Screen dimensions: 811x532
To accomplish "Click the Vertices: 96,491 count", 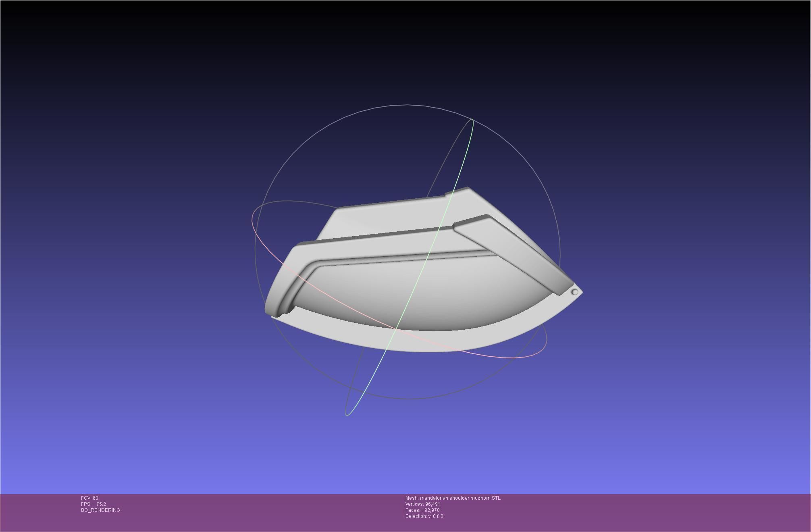I will (x=422, y=504).
